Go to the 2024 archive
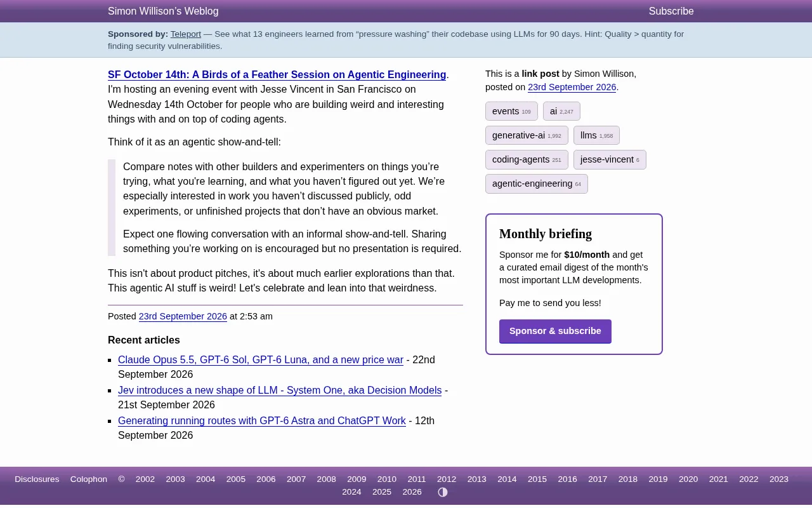812x508 pixels. pos(351,492)
